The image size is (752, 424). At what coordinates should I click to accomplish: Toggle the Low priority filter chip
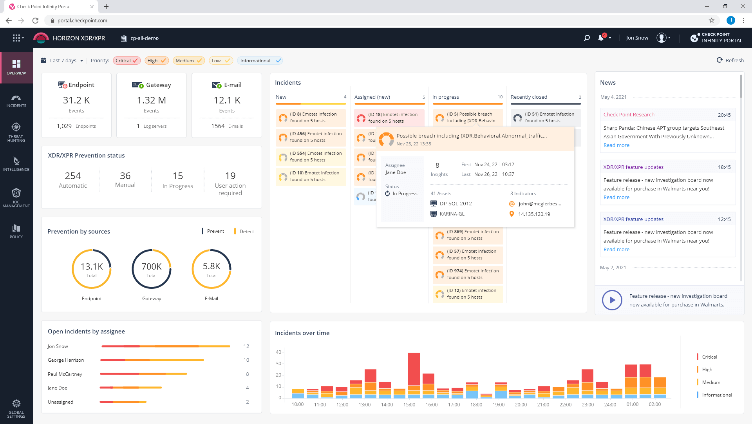(x=221, y=60)
